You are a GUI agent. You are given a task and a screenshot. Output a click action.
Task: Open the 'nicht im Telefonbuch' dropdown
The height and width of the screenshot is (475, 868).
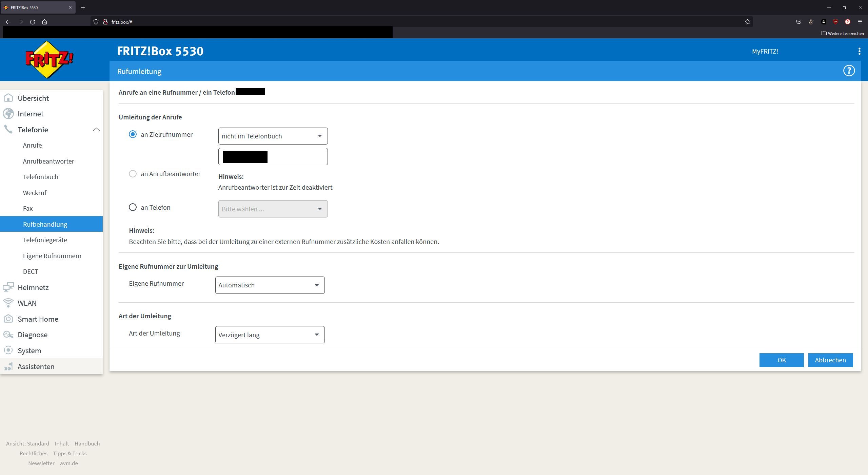pos(273,136)
